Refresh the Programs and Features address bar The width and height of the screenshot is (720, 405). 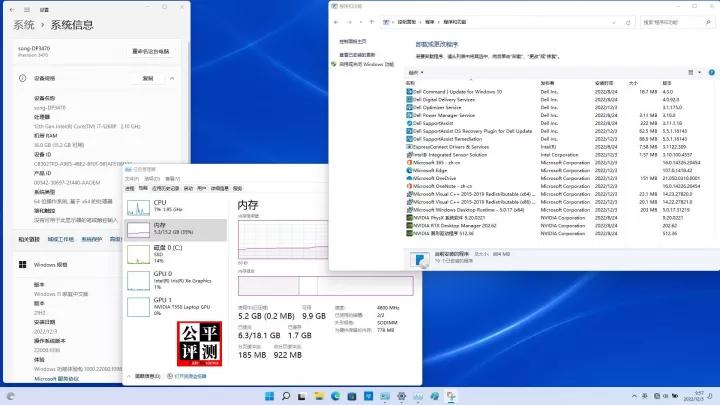628,22
